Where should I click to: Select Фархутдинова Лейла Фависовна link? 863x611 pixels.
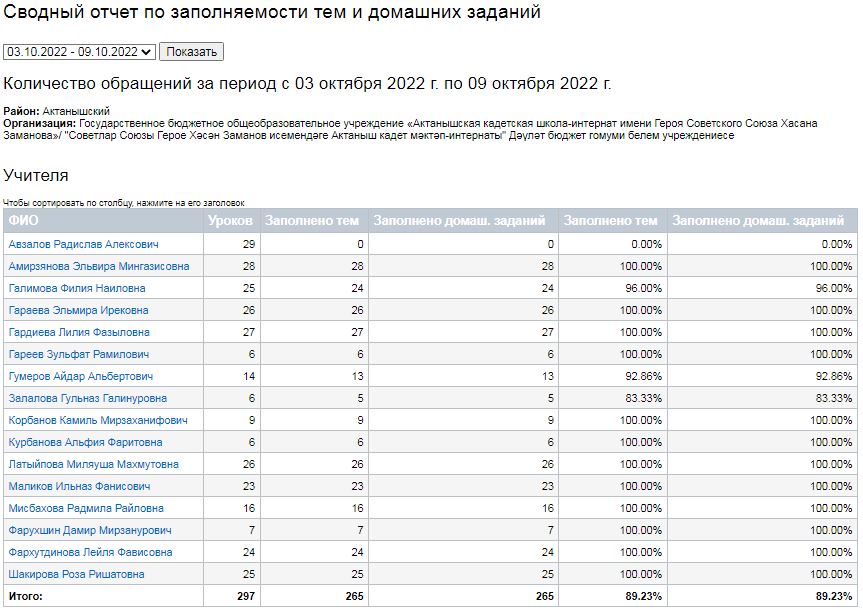91,552
